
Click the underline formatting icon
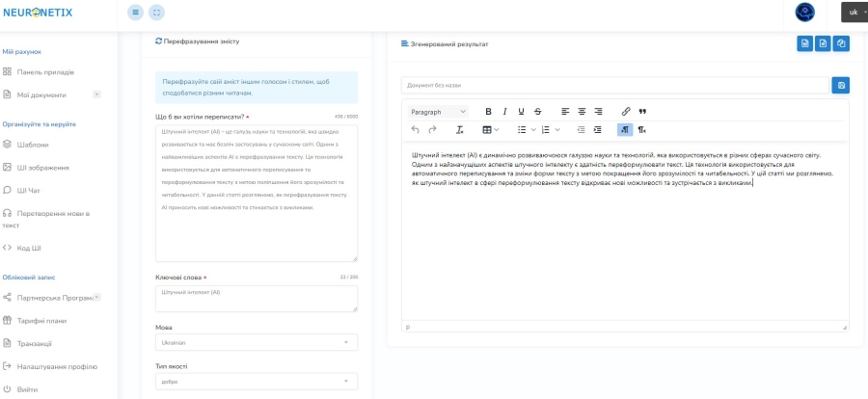click(x=521, y=111)
